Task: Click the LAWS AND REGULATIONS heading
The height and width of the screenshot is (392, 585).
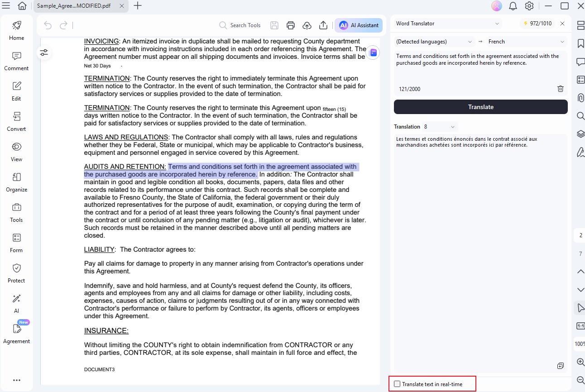Action: 126,137
